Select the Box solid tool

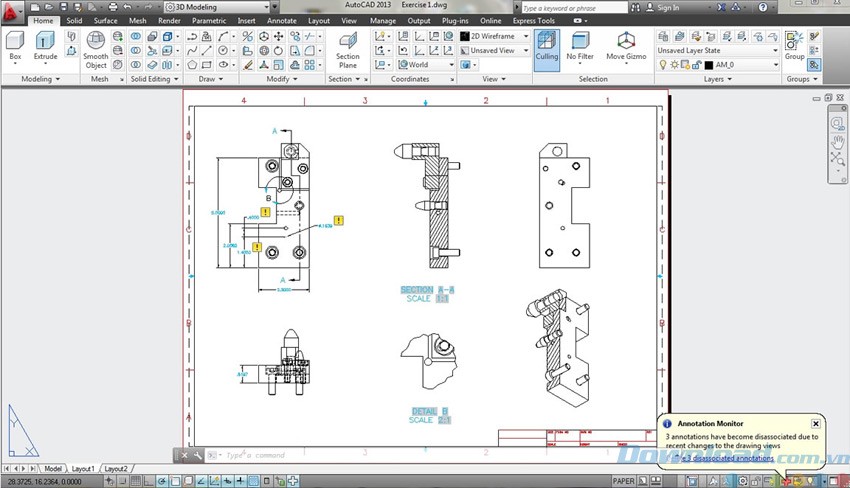(x=15, y=46)
